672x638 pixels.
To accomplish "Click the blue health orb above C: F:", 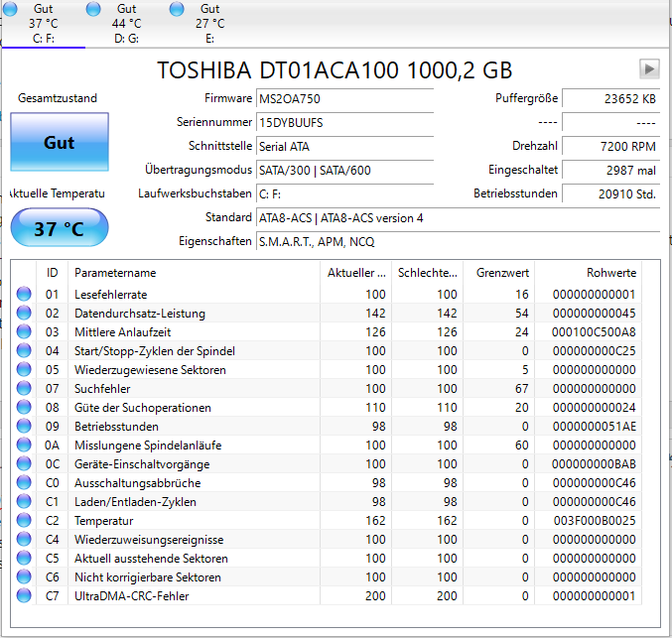I will pos(10,9).
